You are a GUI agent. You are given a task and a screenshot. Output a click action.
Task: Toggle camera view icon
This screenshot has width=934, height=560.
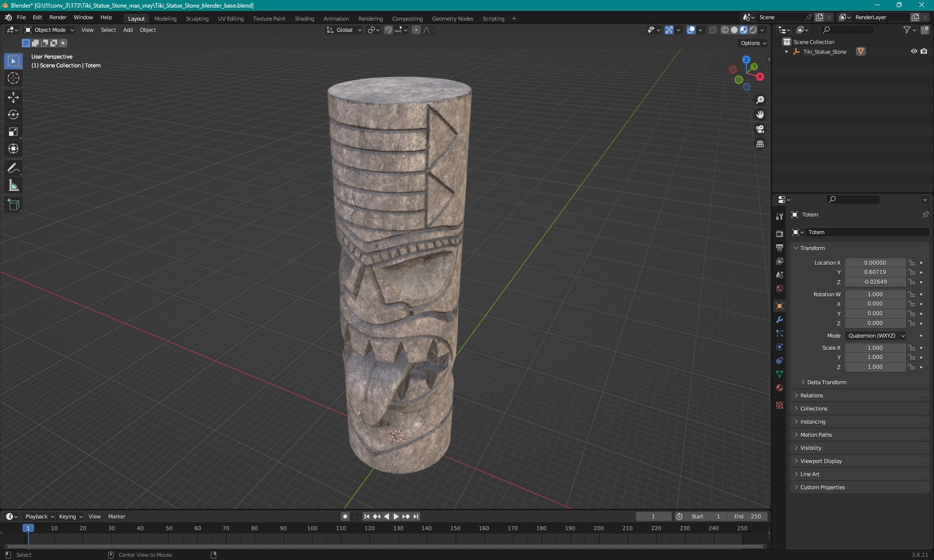point(760,129)
